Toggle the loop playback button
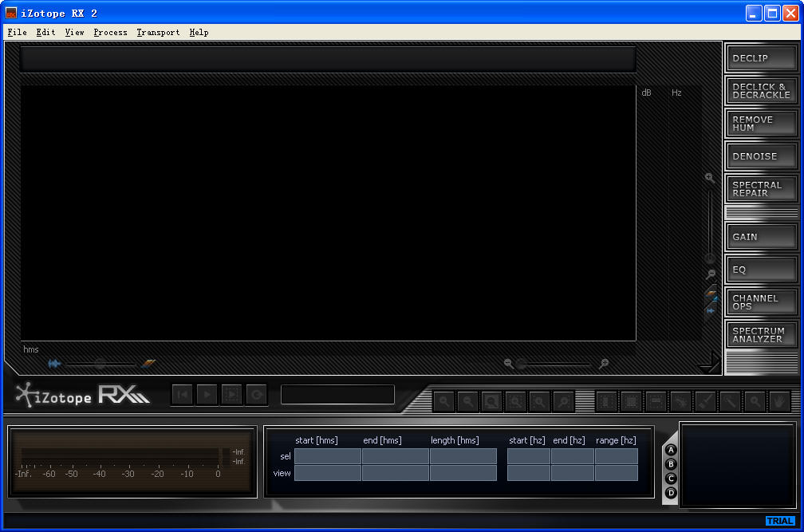The height and width of the screenshot is (532, 804). [257, 395]
